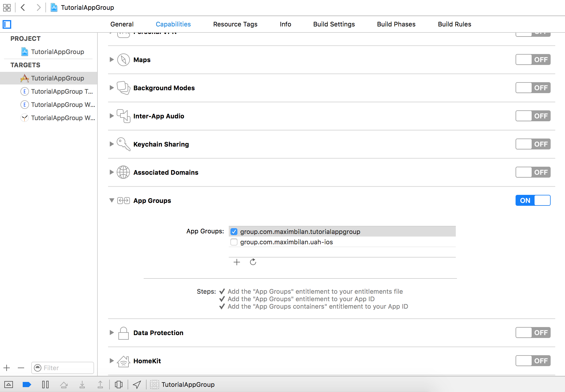Image resolution: width=565 pixels, height=392 pixels.
Task: Open the debug view hierarchy icon
Action: [119, 385]
